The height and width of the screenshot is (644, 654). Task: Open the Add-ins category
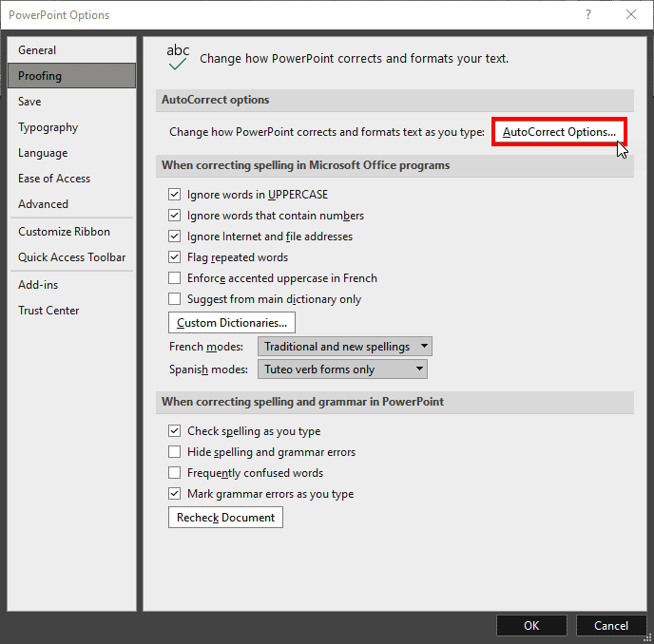coord(71,285)
